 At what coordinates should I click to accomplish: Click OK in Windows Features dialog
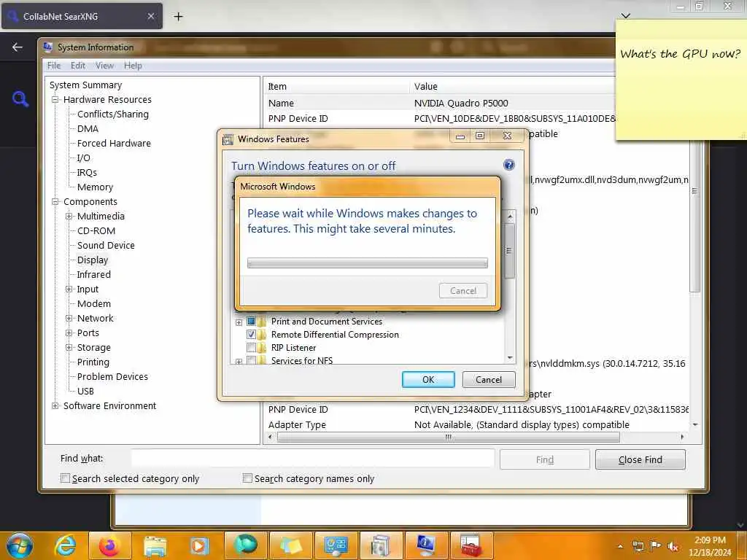[x=427, y=379]
